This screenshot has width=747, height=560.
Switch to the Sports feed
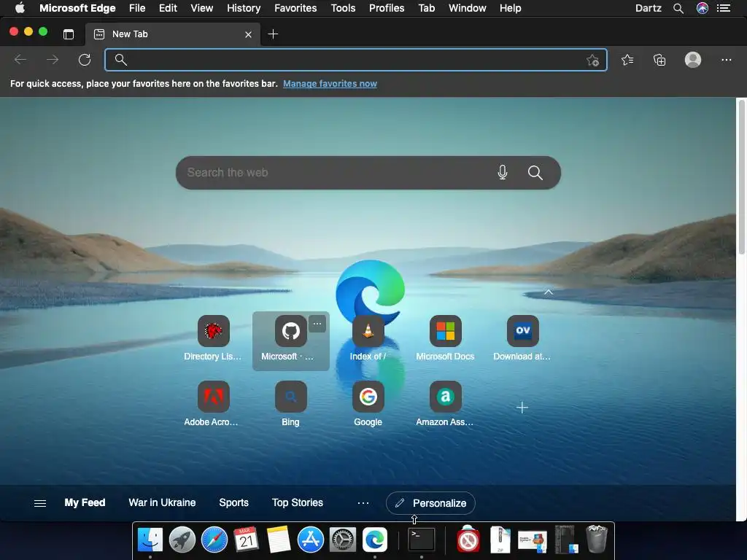pos(234,503)
